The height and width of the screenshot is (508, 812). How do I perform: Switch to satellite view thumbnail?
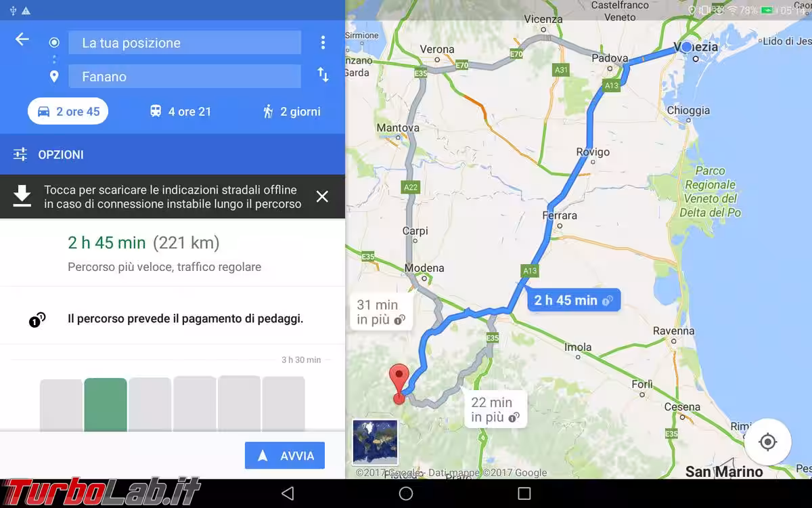coord(375,442)
